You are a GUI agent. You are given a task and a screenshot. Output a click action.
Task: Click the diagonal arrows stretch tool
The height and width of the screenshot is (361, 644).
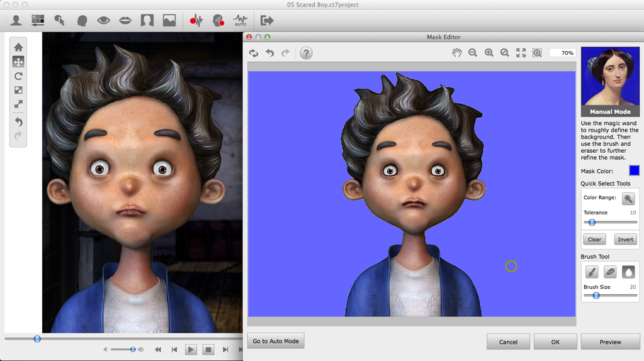point(18,104)
